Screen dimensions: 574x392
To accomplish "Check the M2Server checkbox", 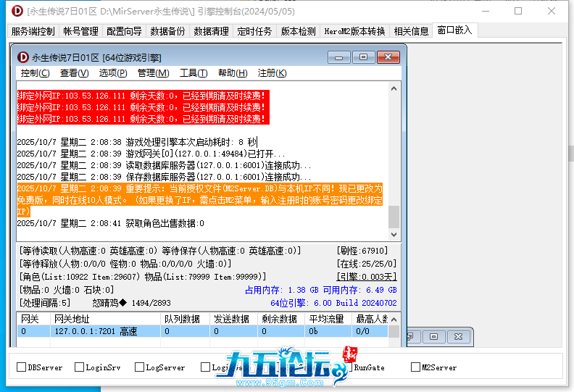I will (x=415, y=367).
